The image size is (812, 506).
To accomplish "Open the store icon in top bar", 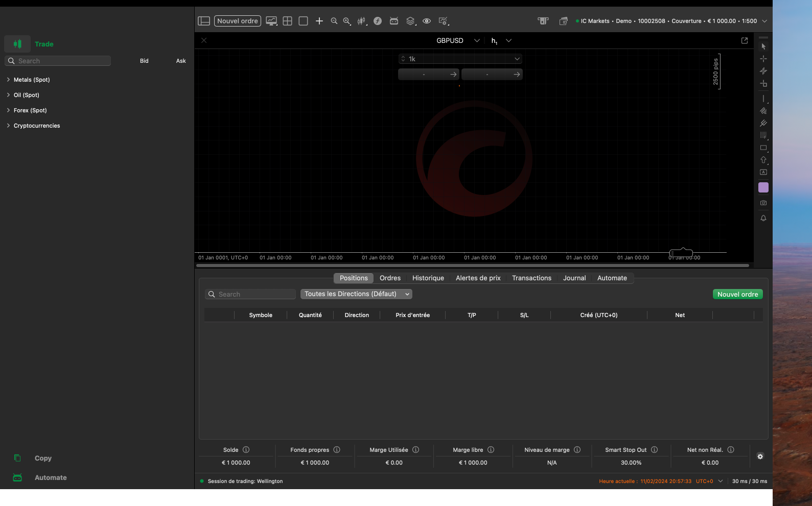I will pos(543,21).
